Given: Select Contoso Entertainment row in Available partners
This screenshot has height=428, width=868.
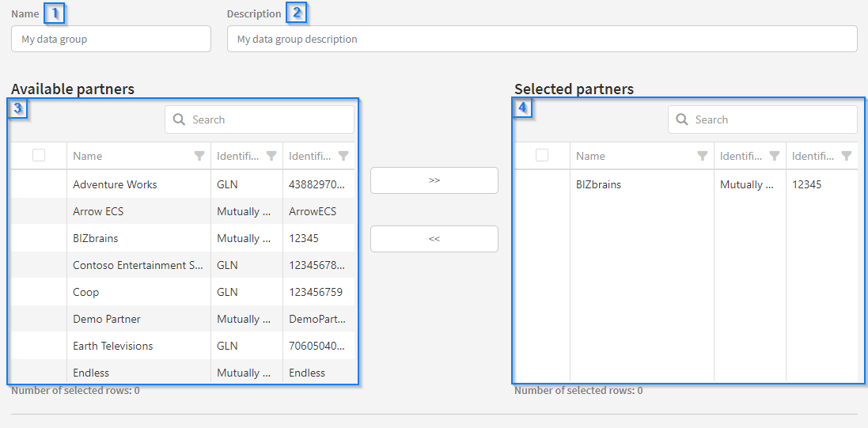Looking at the screenshot, I should click(138, 265).
